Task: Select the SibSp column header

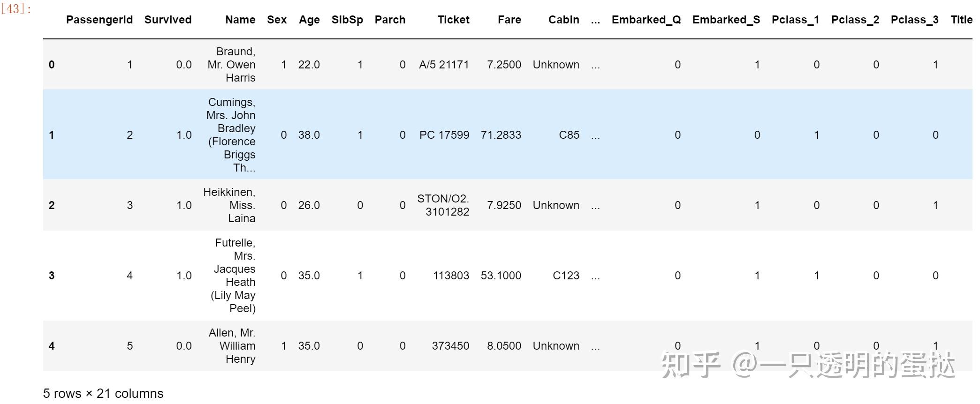Action: (347, 20)
